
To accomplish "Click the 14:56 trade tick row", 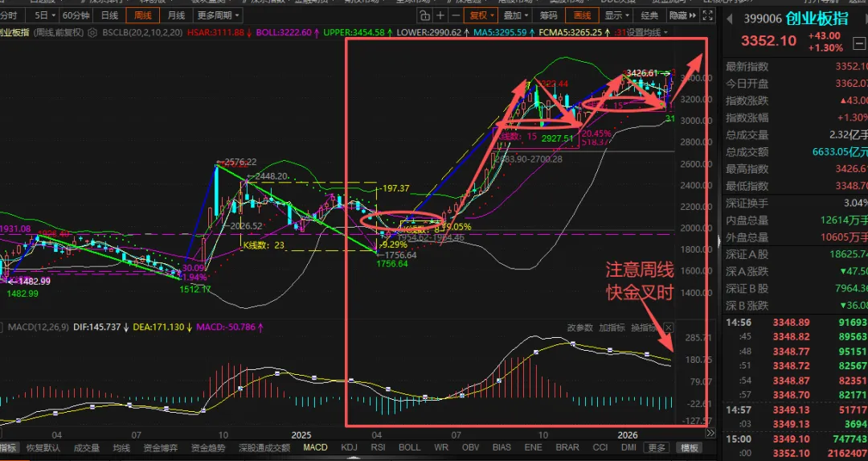I will [x=796, y=323].
